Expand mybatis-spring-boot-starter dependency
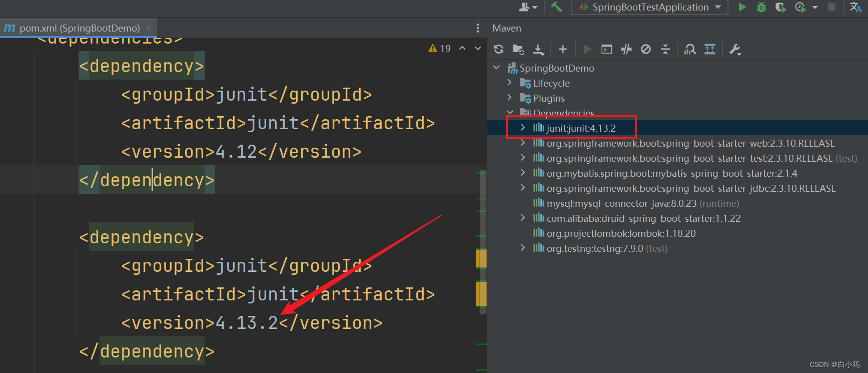 click(523, 173)
